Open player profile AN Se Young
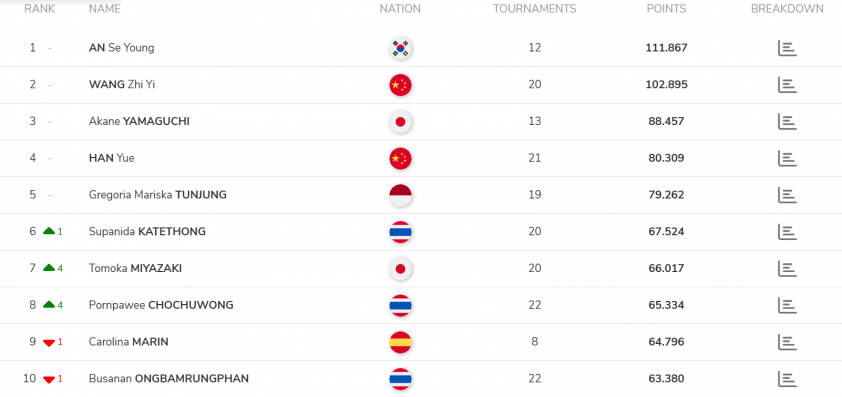The height and width of the screenshot is (397, 842). tap(121, 48)
